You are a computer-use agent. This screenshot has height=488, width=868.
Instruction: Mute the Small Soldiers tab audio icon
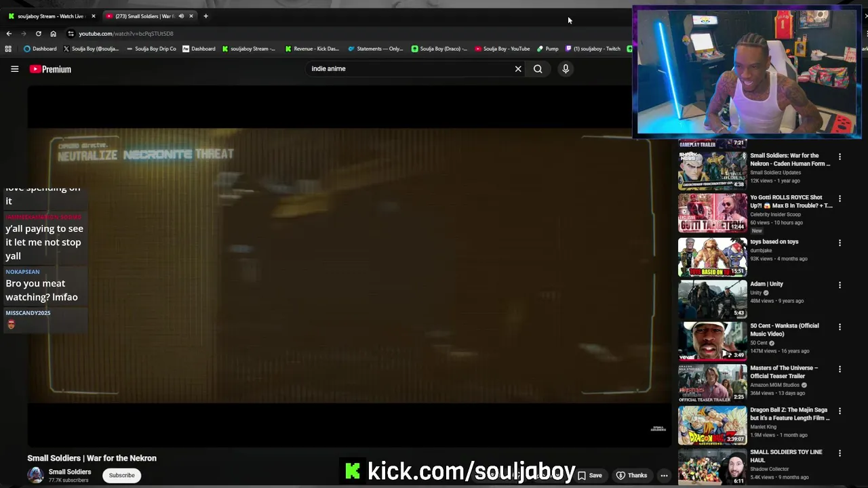click(181, 16)
